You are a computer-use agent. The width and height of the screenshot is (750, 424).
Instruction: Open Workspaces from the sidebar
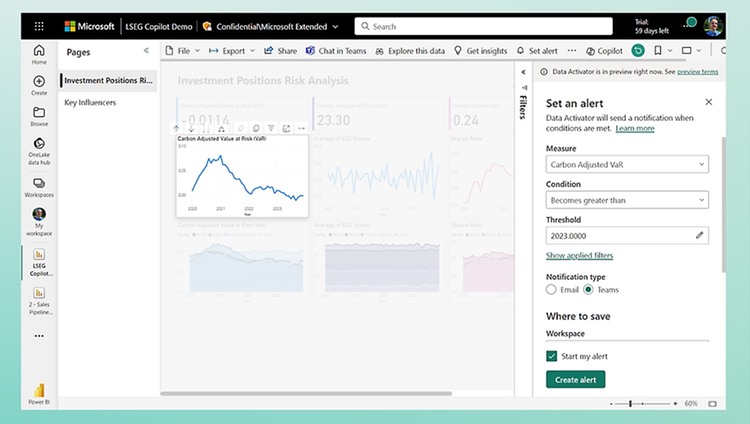click(x=39, y=187)
